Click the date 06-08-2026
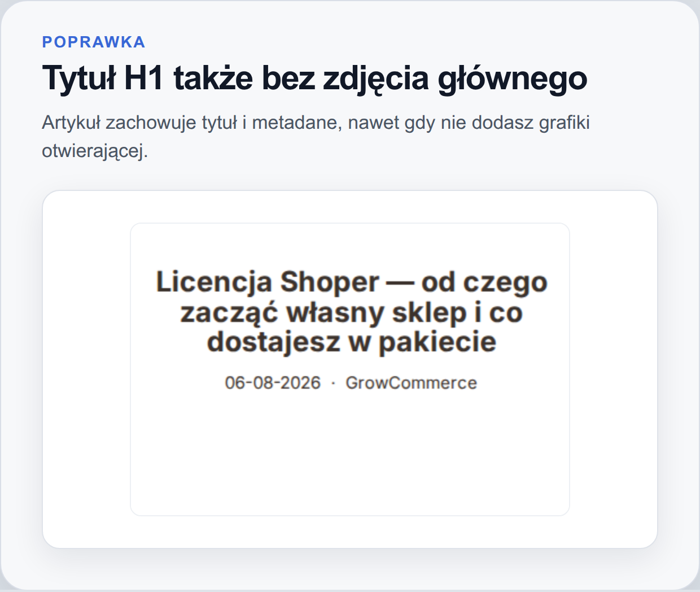 [273, 382]
